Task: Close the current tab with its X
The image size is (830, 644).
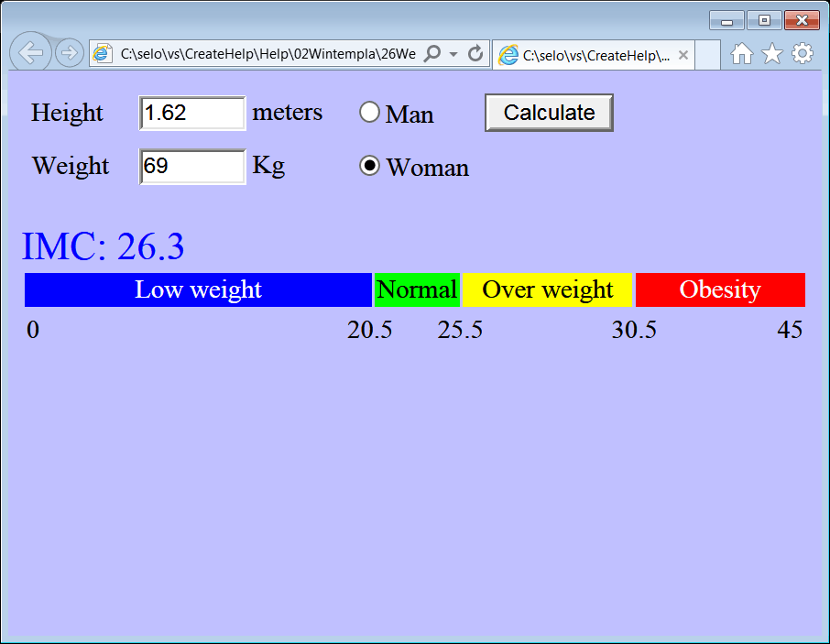Action: [683, 55]
